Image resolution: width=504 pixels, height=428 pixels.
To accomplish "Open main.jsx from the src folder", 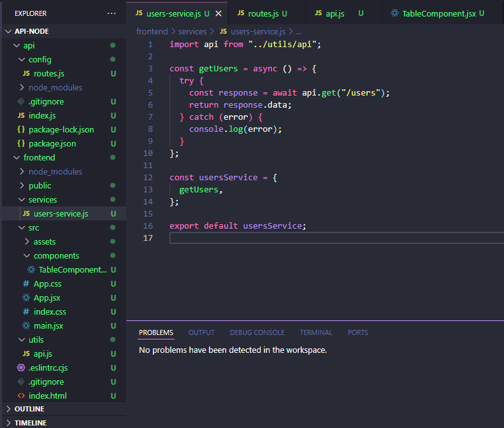I will point(48,325).
